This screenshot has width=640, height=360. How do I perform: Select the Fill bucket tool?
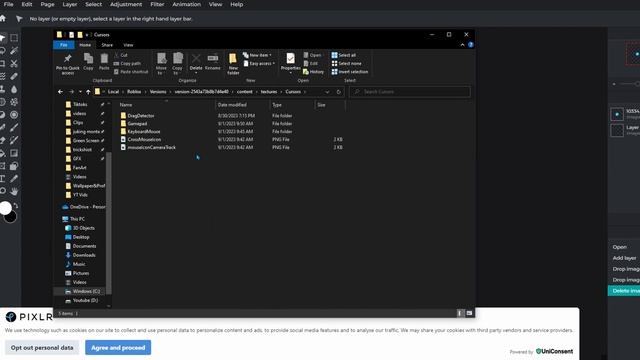tap(2, 153)
